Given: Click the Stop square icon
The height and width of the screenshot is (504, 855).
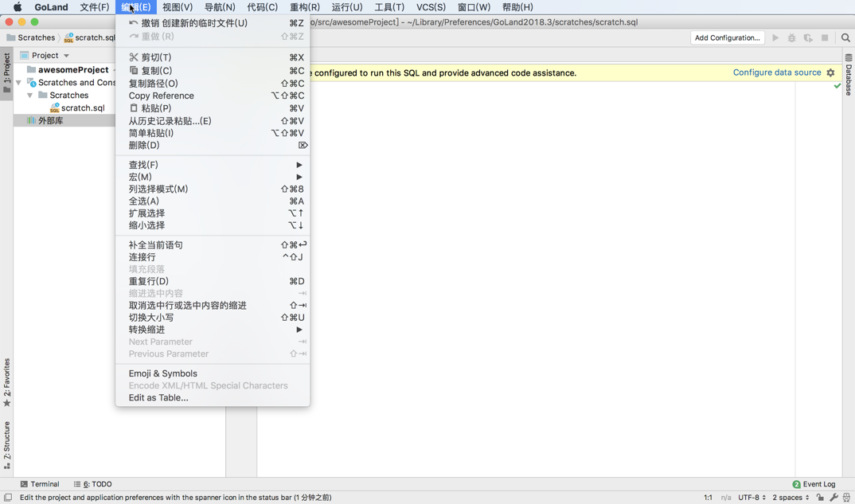Looking at the screenshot, I should pos(825,37).
